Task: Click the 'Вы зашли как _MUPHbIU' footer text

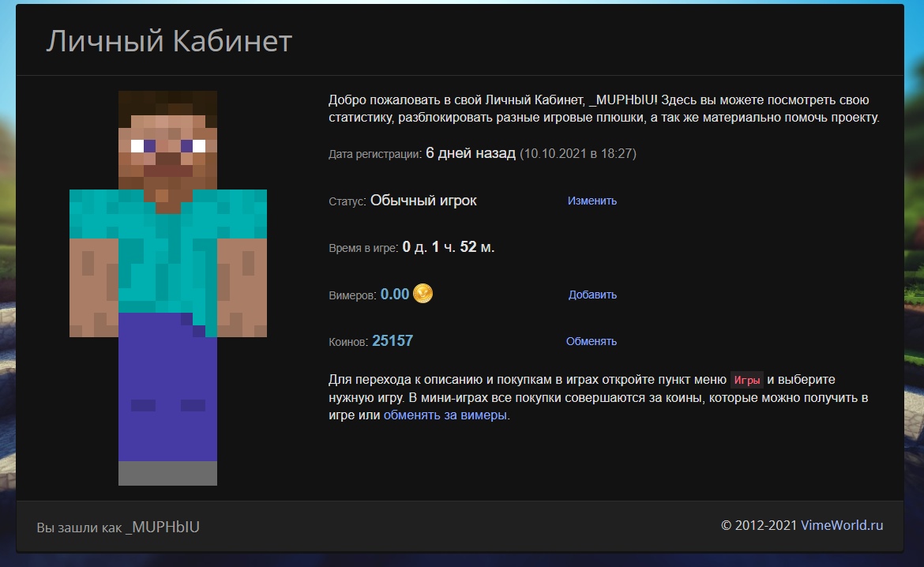Action: pos(118,527)
